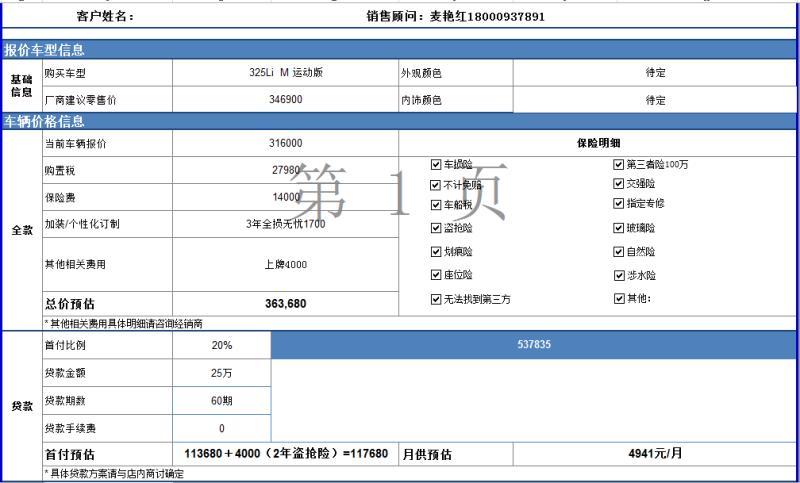Click the 保险费 label cell
800x483 pixels.
[x=108, y=197]
